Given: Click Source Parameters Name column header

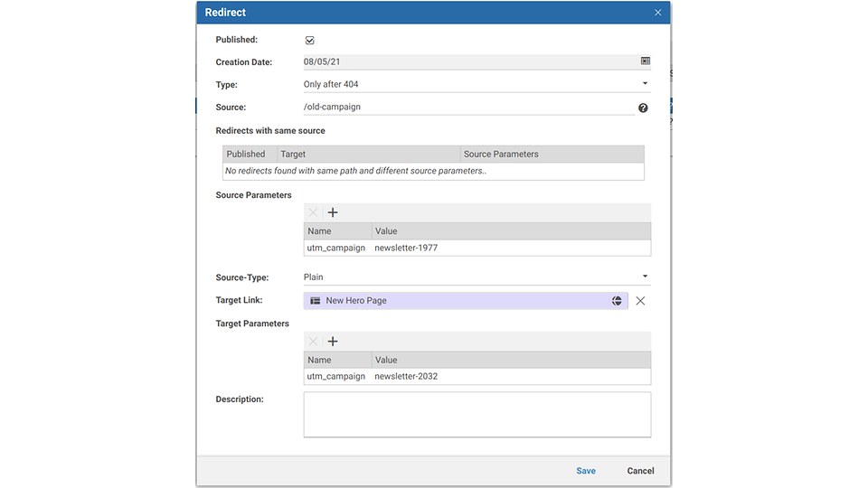Looking at the screenshot, I should (x=337, y=231).
